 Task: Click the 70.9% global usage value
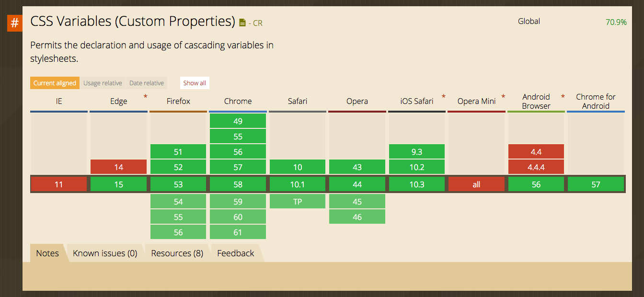pos(616,22)
